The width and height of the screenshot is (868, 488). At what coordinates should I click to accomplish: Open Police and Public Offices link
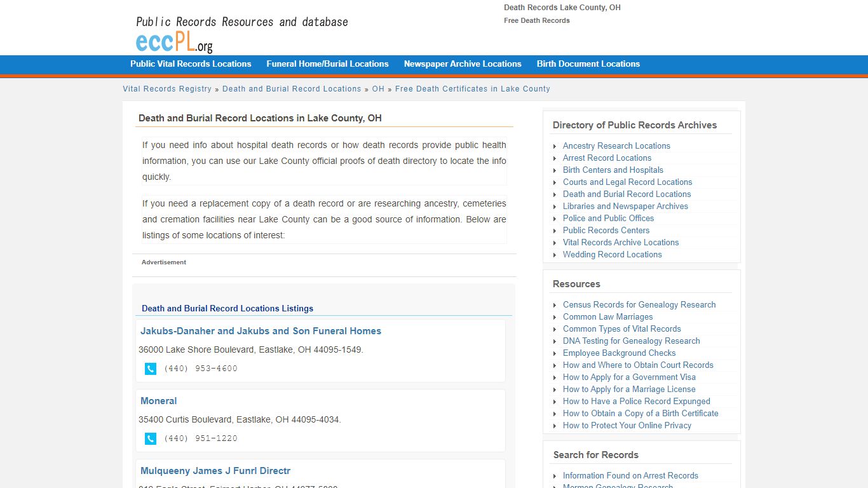coord(608,218)
